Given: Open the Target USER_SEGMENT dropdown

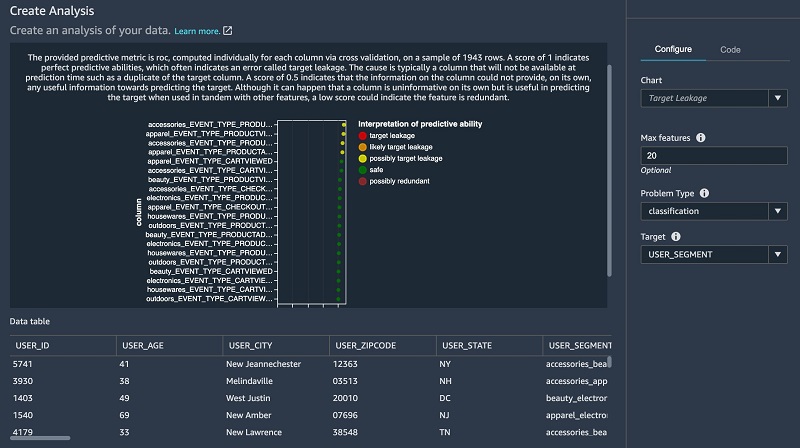Looking at the screenshot, I should click(714, 255).
